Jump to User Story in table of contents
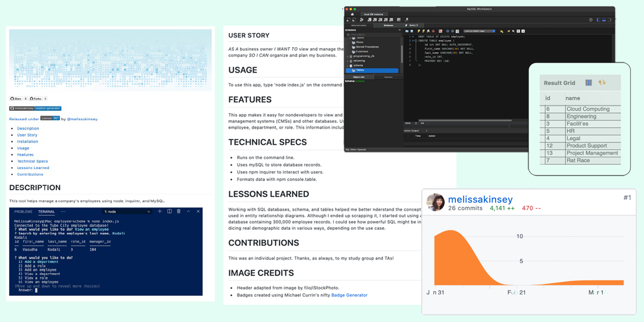 point(27,135)
